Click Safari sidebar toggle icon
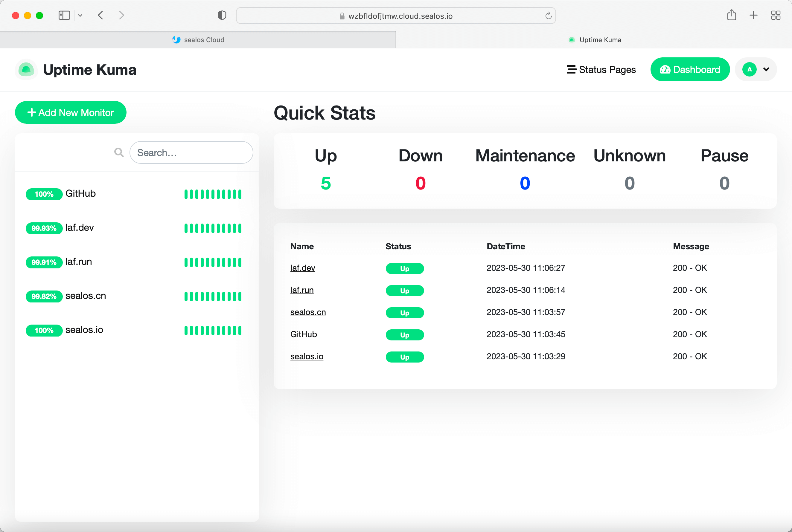 (x=64, y=15)
